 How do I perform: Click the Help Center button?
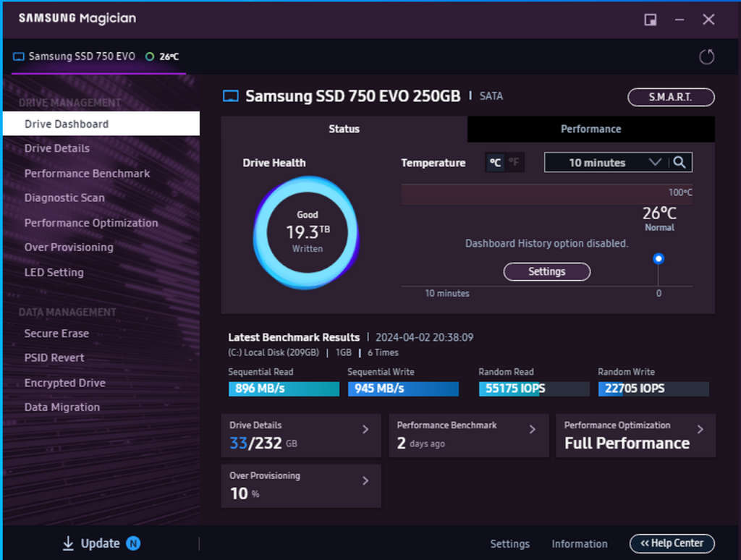pyautogui.click(x=672, y=543)
